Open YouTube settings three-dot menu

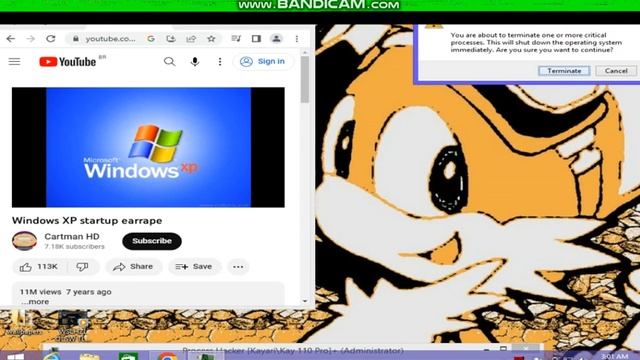(x=220, y=62)
